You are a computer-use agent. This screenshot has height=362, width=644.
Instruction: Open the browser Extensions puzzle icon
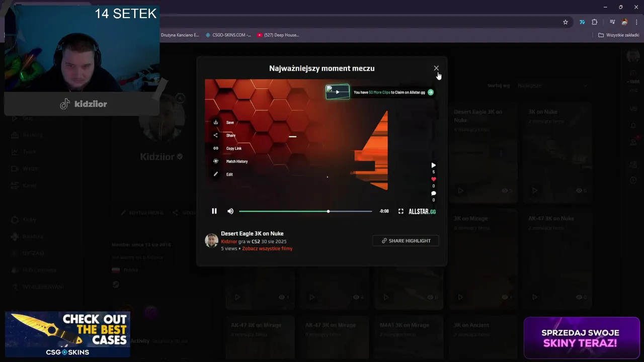click(x=595, y=22)
